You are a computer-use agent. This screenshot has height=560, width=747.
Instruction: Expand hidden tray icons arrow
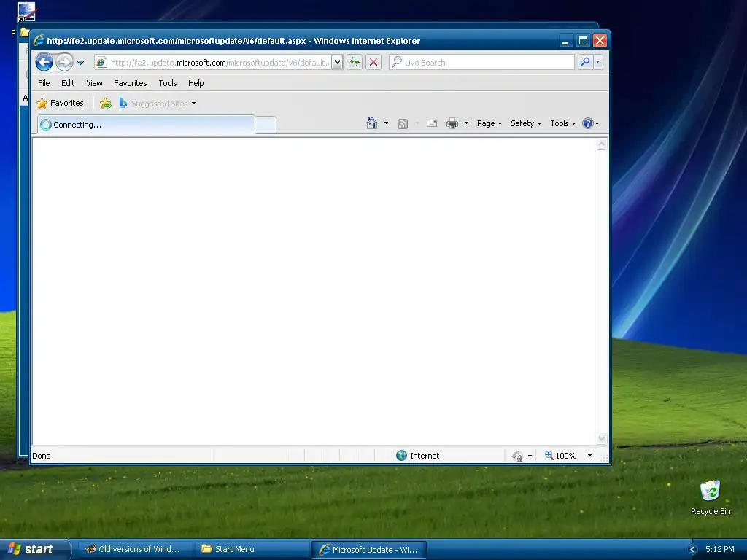point(693,550)
